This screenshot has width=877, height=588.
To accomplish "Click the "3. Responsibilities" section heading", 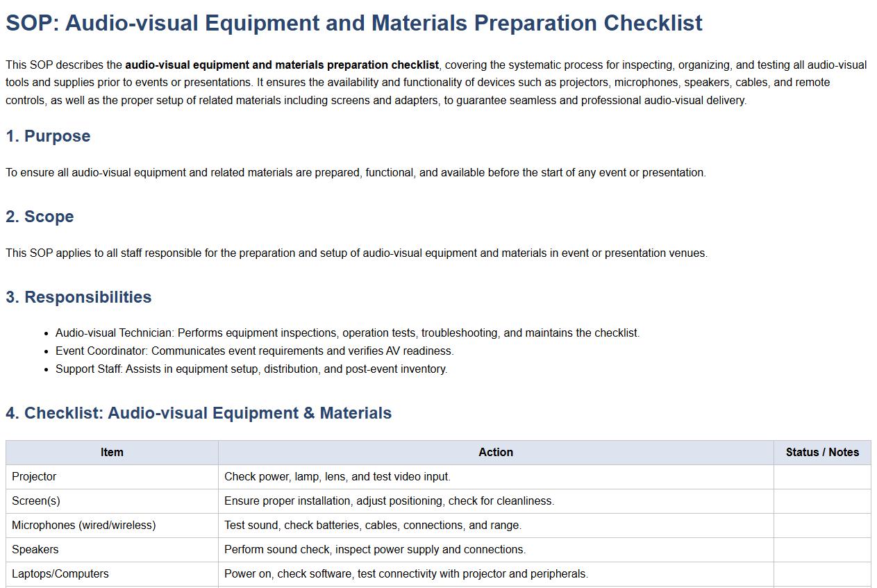I will [x=78, y=297].
